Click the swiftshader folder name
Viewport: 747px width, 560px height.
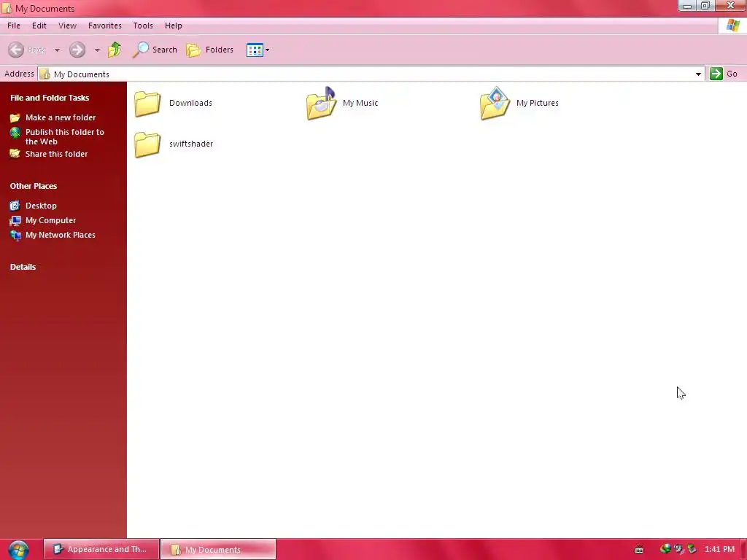pyautogui.click(x=191, y=144)
